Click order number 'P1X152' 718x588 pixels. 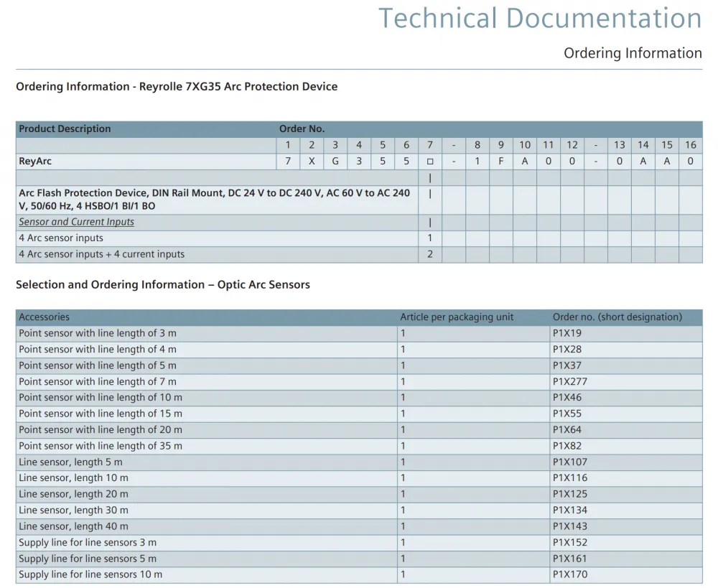(x=569, y=543)
